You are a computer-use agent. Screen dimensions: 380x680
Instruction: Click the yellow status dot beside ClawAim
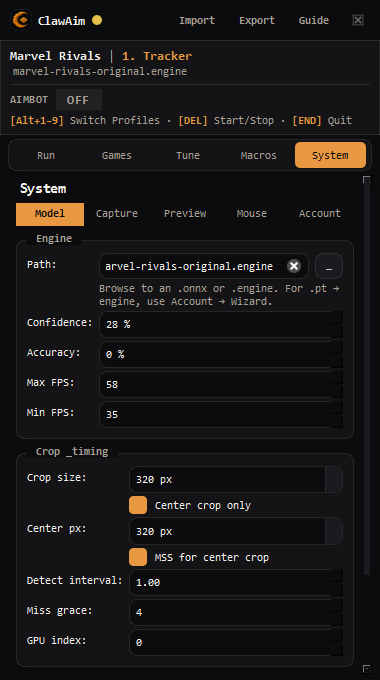click(97, 20)
